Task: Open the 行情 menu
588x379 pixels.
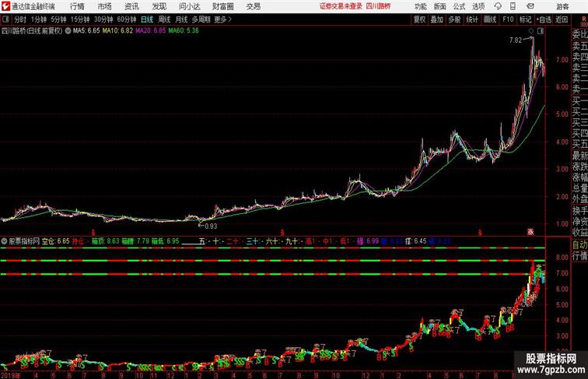Action: click(x=77, y=6)
